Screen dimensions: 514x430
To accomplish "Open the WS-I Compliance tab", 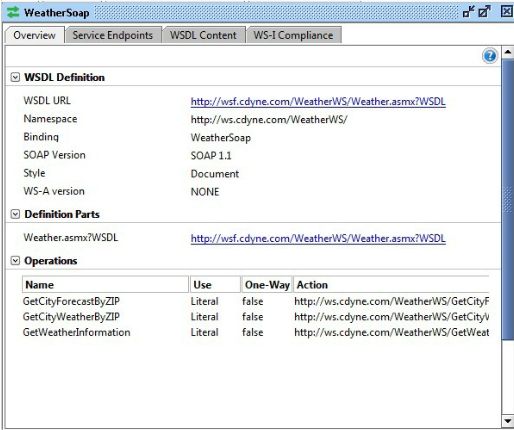I will click(x=293, y=35).
